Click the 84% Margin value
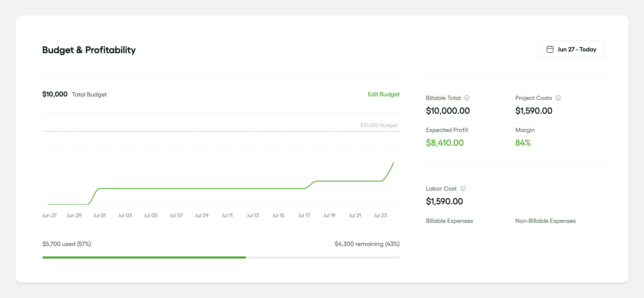 (523, 143)
